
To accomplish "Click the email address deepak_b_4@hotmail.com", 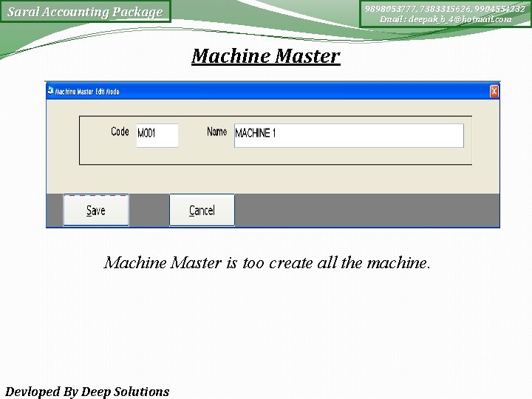I will coord(460,19).
